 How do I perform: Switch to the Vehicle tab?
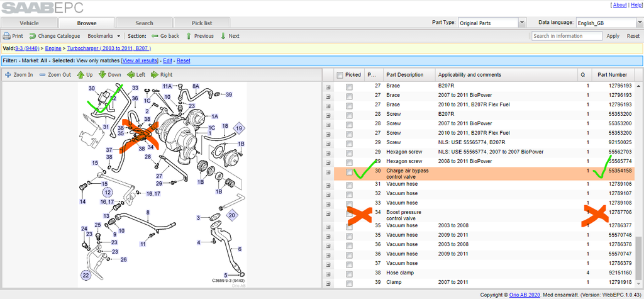pos(29,23)
